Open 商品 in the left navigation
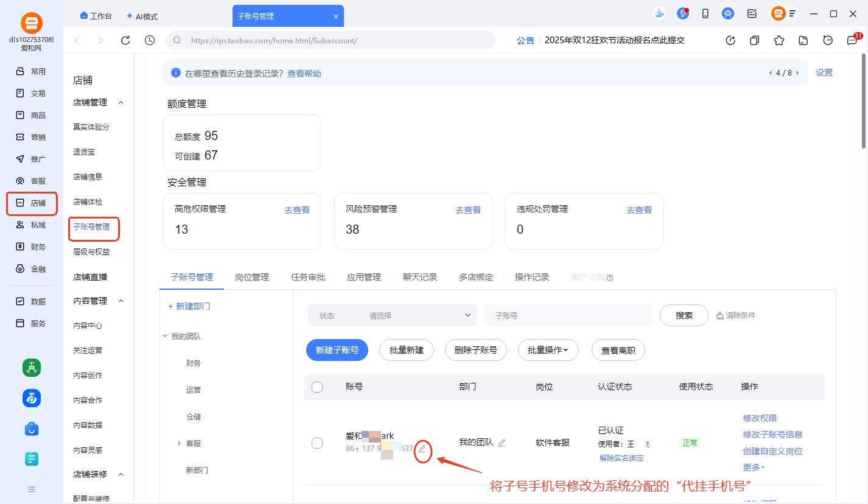The image size is (868, 504). pos(32,115)
